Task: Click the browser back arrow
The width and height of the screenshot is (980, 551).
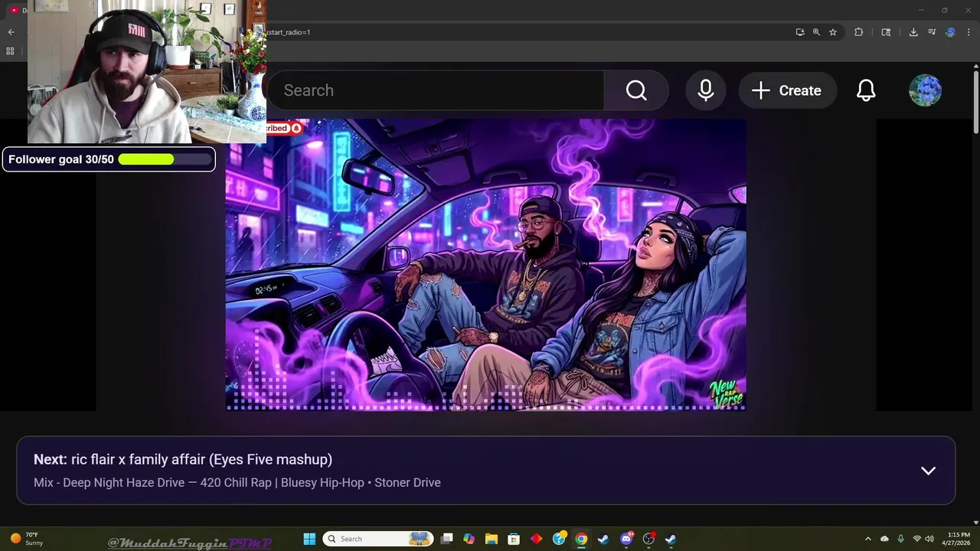Action: [11, 32]
